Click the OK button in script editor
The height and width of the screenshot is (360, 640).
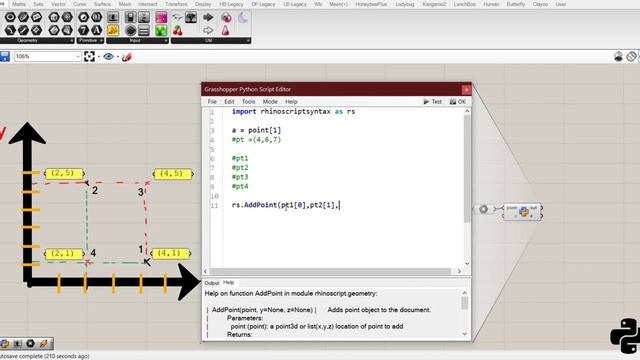pyautogui.click(x=458, y=102)
